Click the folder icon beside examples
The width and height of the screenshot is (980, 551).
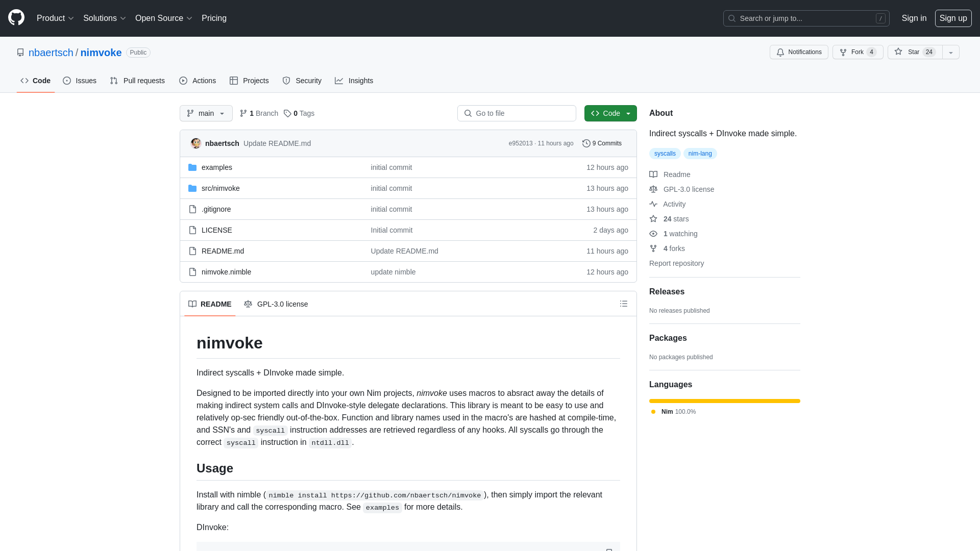[192, 167]
